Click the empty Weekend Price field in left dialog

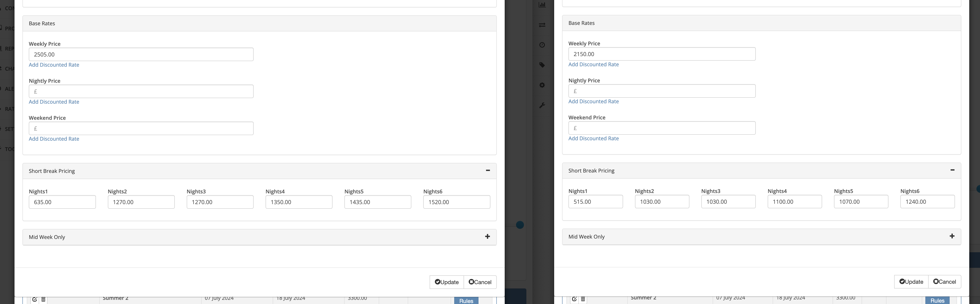click(x=141, y=128)
